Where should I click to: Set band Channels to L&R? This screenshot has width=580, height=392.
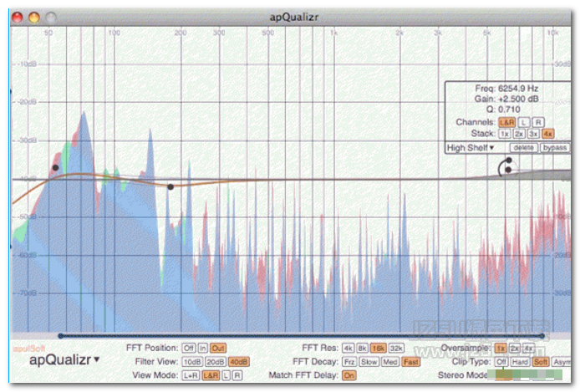click(x=506, y=122)
